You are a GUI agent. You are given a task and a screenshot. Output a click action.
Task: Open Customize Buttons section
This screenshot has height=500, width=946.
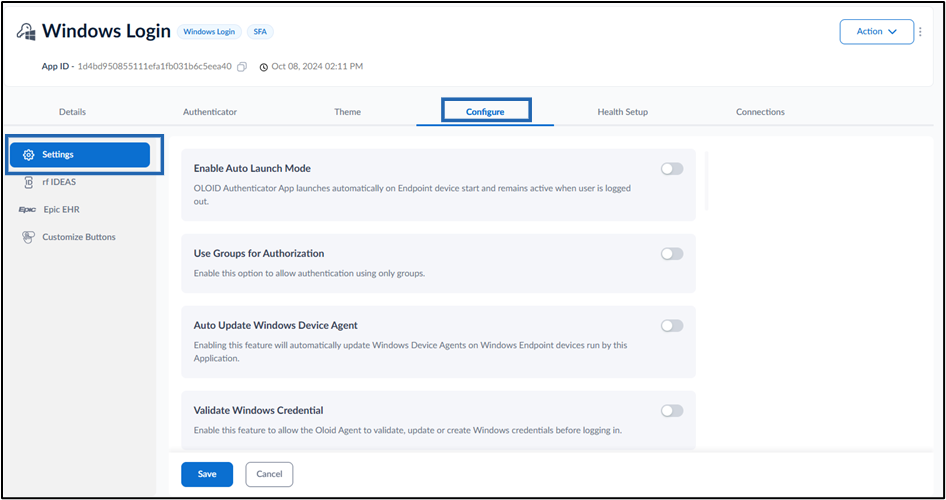80,237
